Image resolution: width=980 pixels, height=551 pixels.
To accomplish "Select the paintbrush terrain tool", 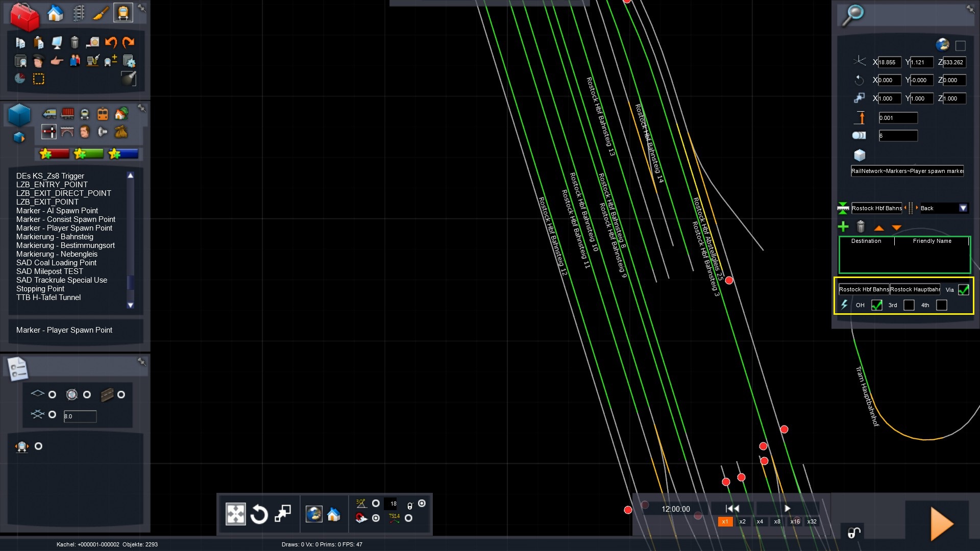I will 101,13.
